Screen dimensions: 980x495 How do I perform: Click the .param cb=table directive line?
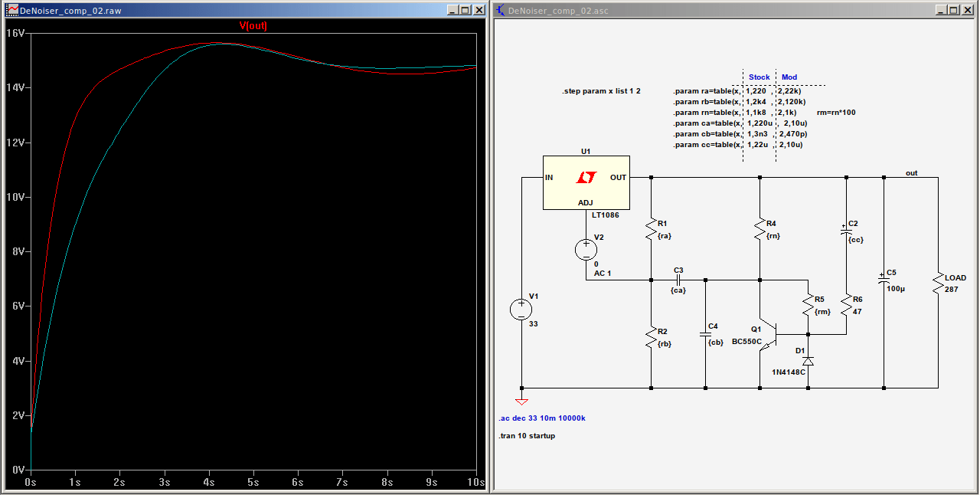[x=741, y=134]
